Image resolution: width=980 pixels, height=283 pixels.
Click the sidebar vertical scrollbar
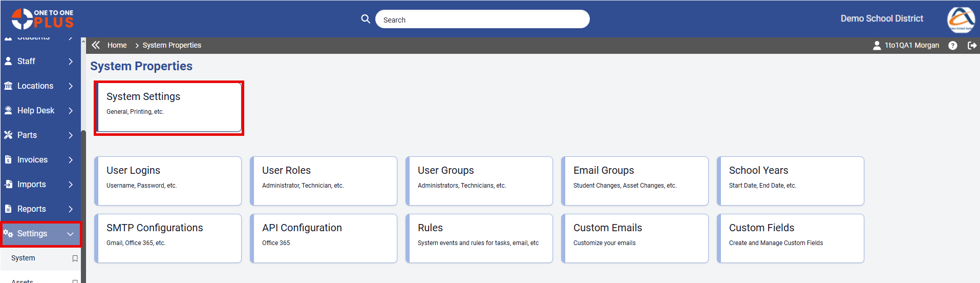point(83,205)
